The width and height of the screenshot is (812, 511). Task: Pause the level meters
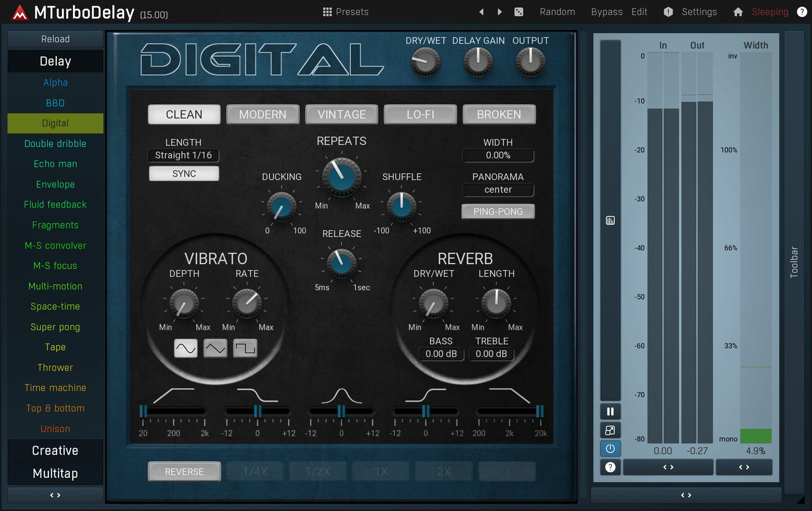tap(610, 411)
